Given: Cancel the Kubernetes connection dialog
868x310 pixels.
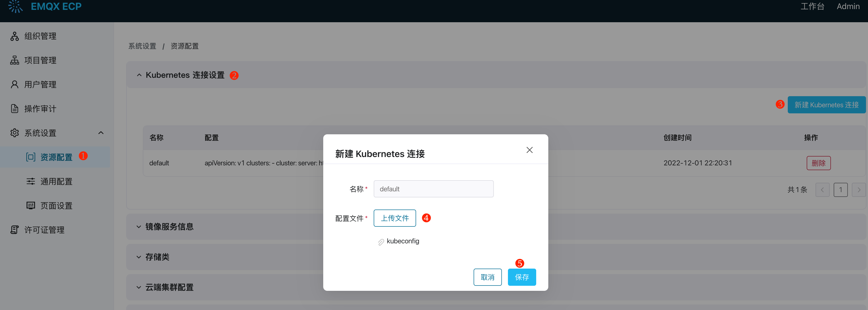Looking at the screenshot, I should coord(487,277).
